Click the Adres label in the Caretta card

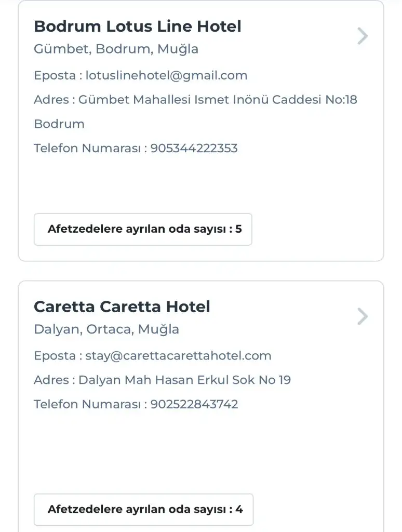[51, 380]
